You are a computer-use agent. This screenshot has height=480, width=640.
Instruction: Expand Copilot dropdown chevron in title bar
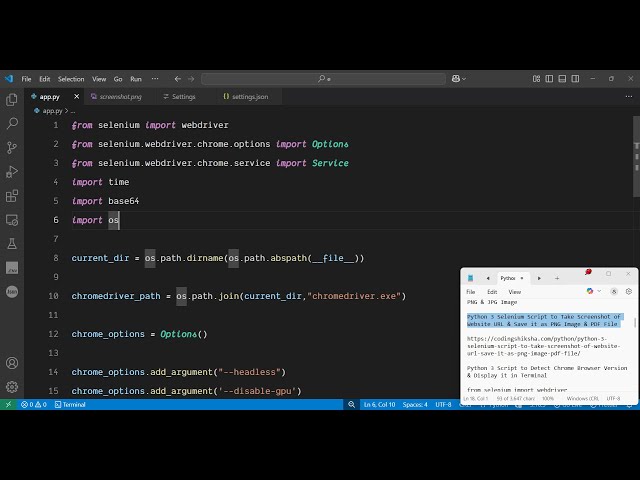pyautogui.click(x=464, y=79)
